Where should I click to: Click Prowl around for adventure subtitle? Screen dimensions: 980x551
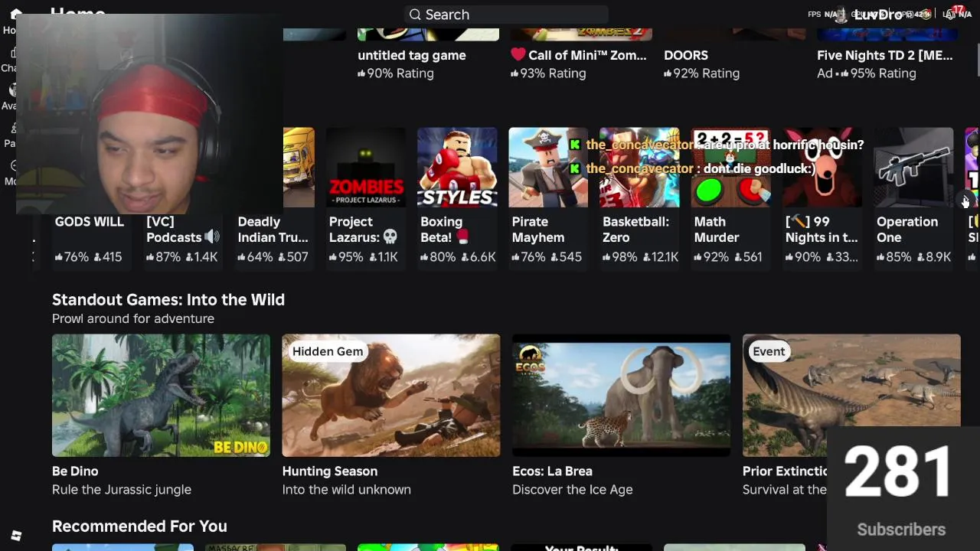pyautogui.click(x=133, y=318)
